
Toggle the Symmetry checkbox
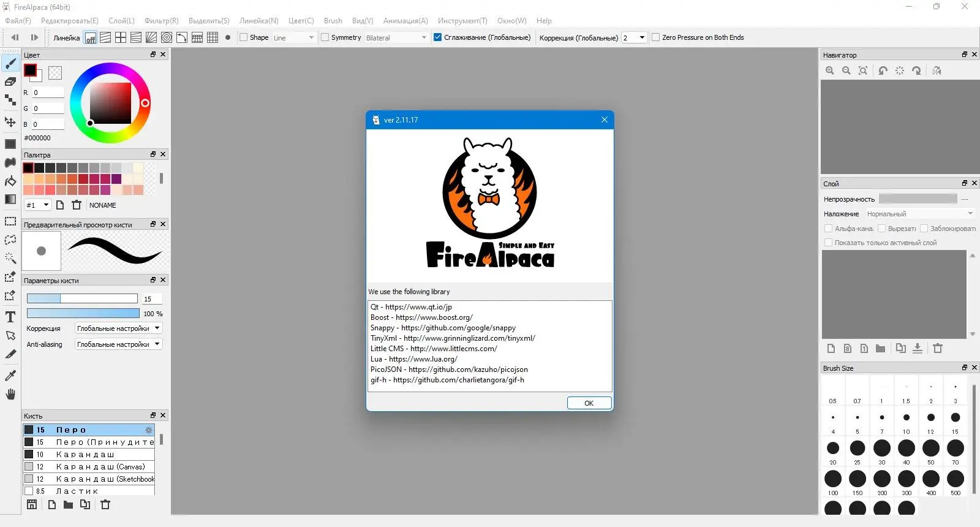click(x=325, y=37)
